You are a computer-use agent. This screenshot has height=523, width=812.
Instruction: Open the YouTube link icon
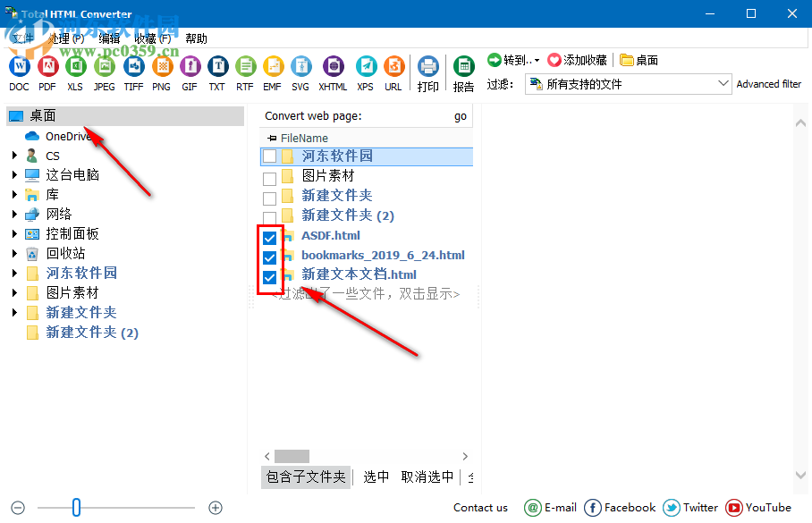point(734,508)
